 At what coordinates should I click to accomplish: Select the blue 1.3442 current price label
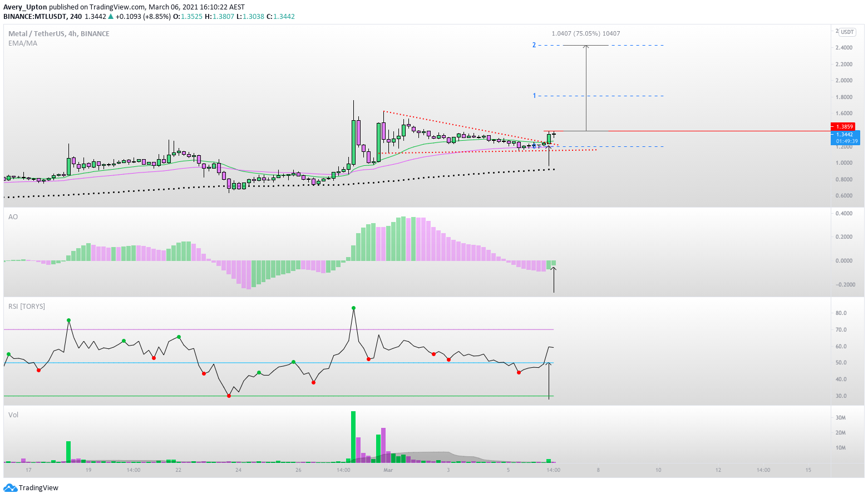click(x=845, y=134)
